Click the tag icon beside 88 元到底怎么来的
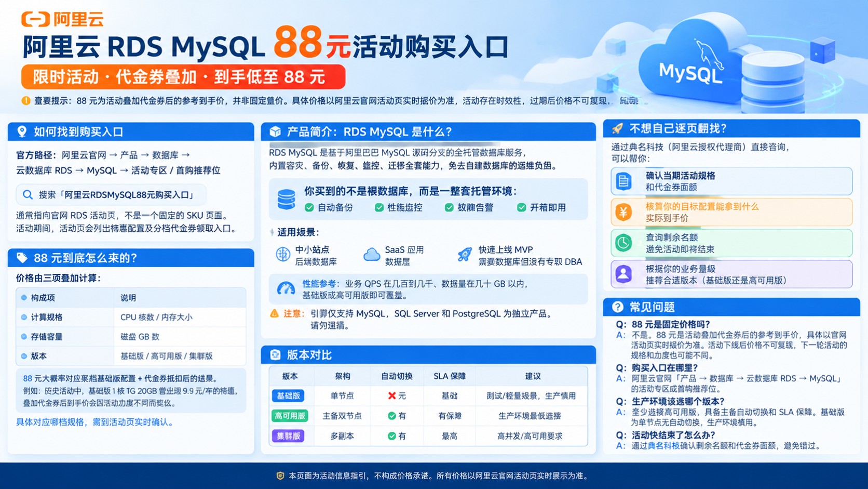The image size is (868, 489). [x=22, y=258]
